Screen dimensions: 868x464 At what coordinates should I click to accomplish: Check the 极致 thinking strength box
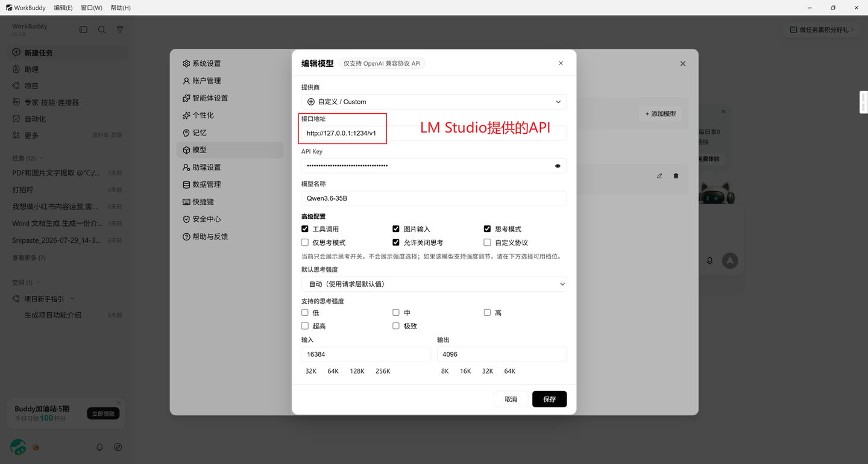pos(396,326)
